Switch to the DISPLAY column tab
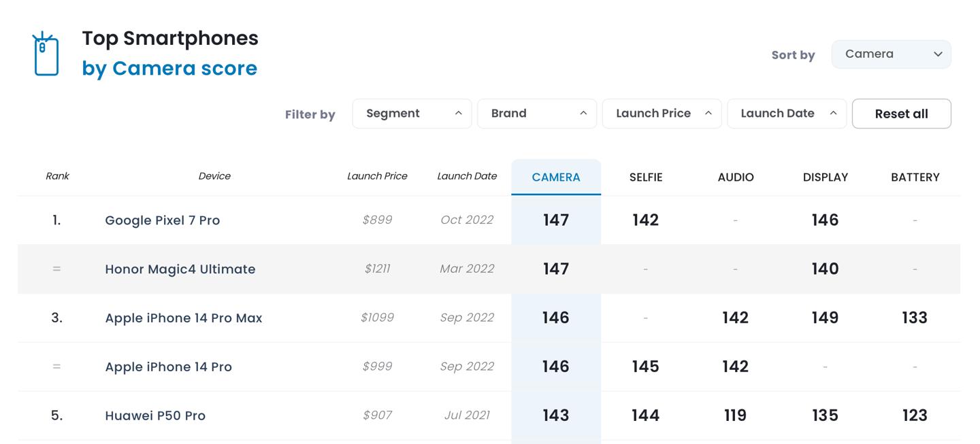 pos(825,177)
